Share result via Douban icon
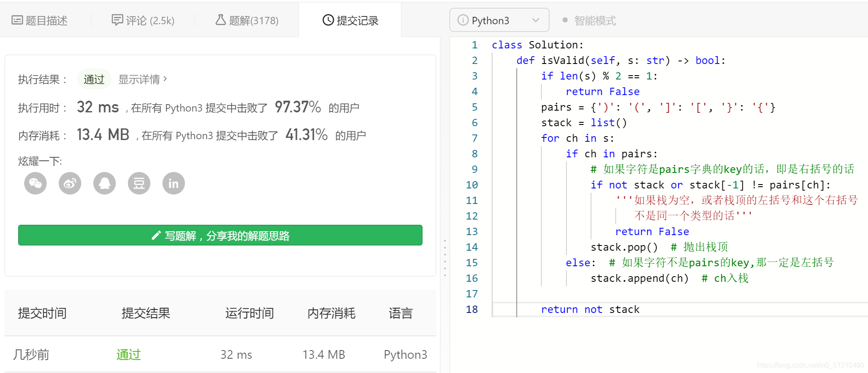 click(139, 184)
